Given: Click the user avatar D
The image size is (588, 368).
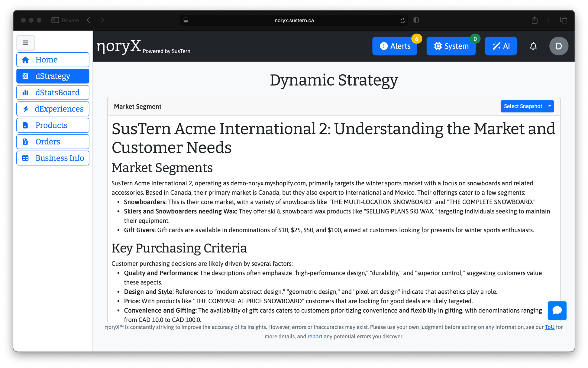Looking at the screenshot, I should 559,46.
